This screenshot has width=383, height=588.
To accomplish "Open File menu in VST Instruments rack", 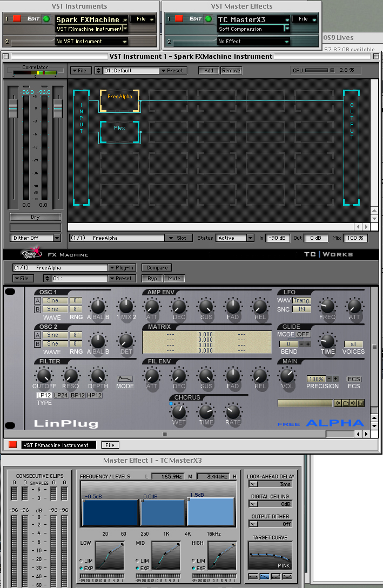I will (x=143, y=19).
